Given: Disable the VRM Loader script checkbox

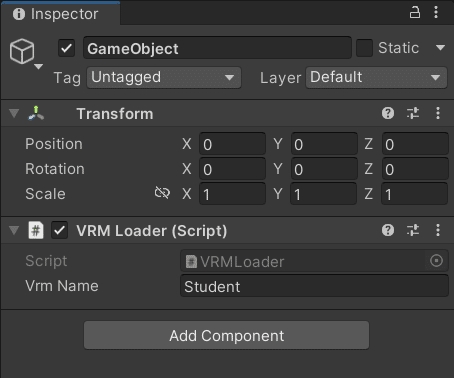Looking at the screenshot, I should click(59, 230).
